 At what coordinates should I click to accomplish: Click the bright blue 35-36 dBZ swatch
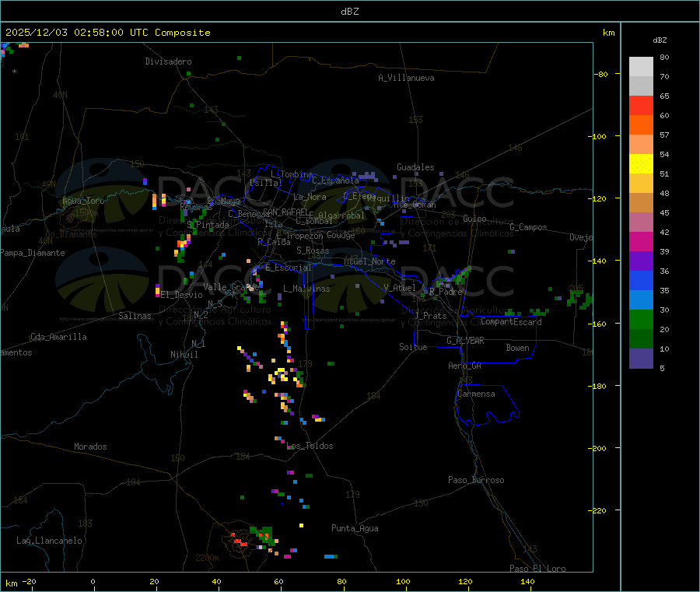641,280
